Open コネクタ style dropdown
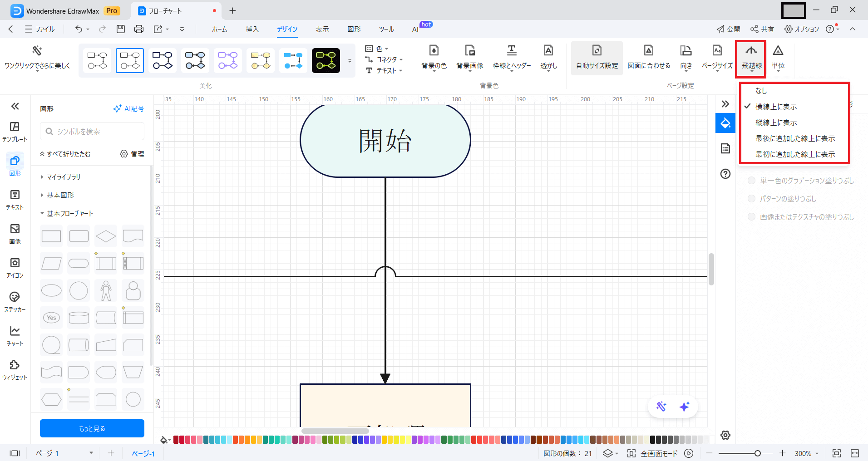The image size is (868, 461). click(x=384, y=59)
